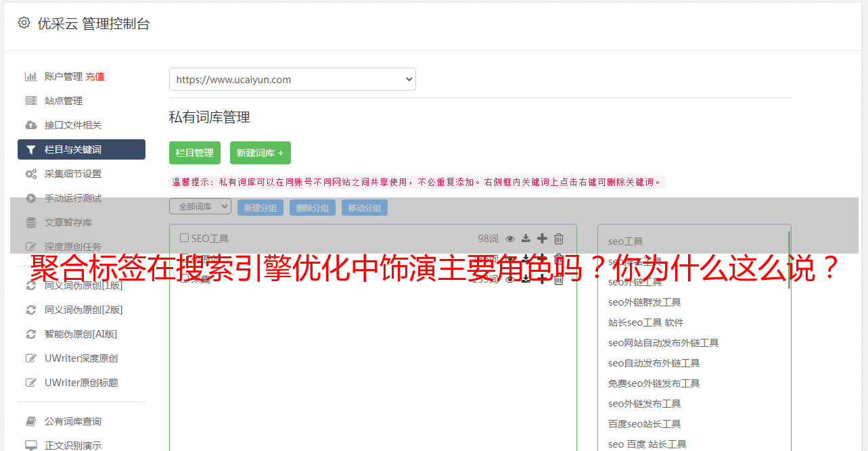The image size is (868, 451).
Task: Open 智能伪原创[AI版] refresh icon
Action: click(31, 334)
